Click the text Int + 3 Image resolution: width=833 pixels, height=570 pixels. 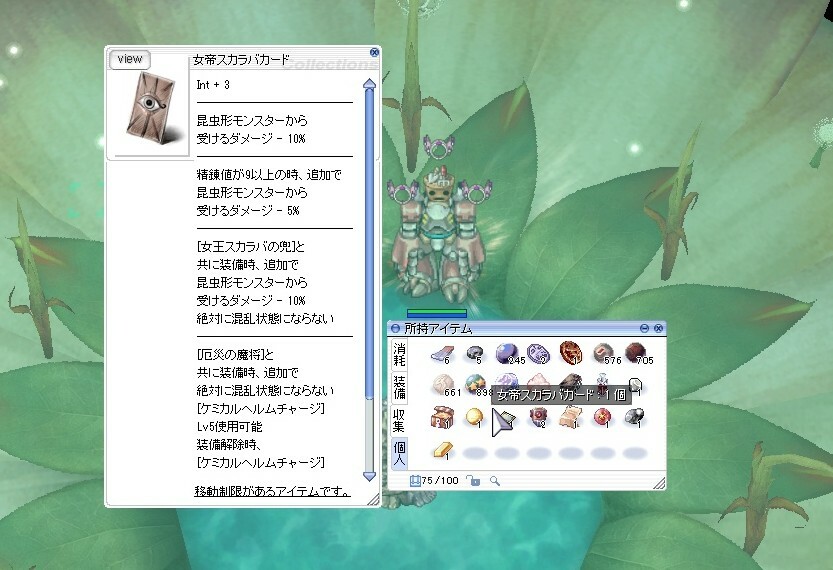[x=213, y=84]
